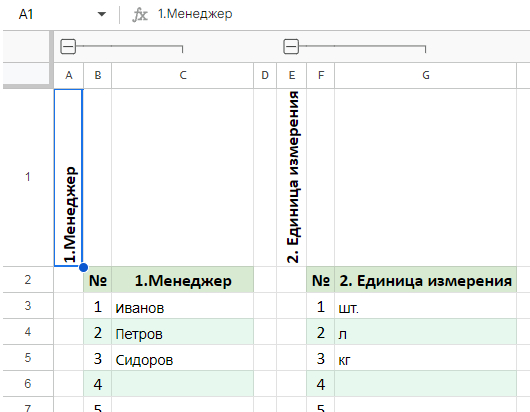This screenshot has height=412, width=530.
Task: Select row 4 header
Action: 28,332
